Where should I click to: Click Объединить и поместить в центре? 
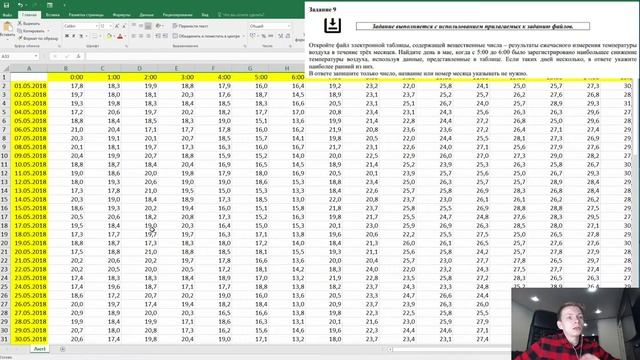pyautogui.click(x=207, y=36)
